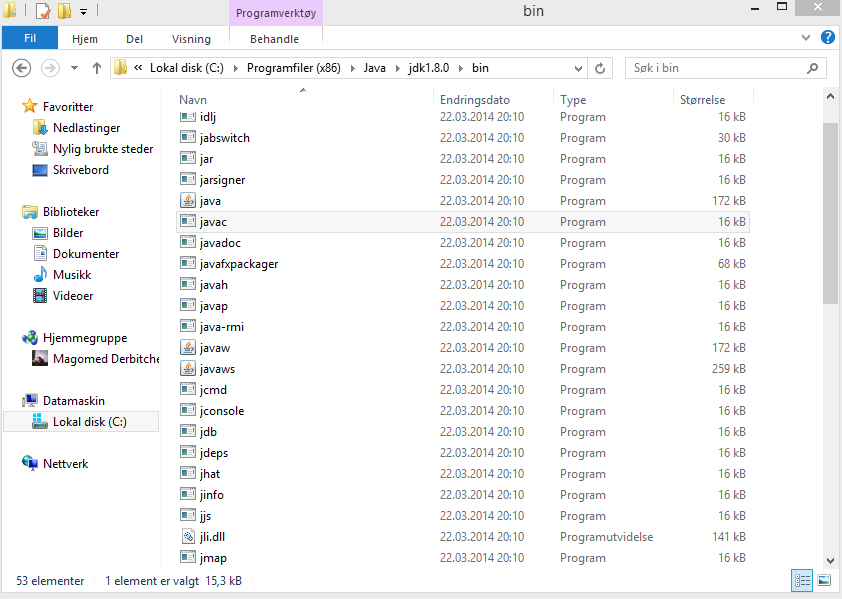This screenshot has width=842, height=599.
Task: Click the vertical scrollbar thumb
Action: point(830,214)
